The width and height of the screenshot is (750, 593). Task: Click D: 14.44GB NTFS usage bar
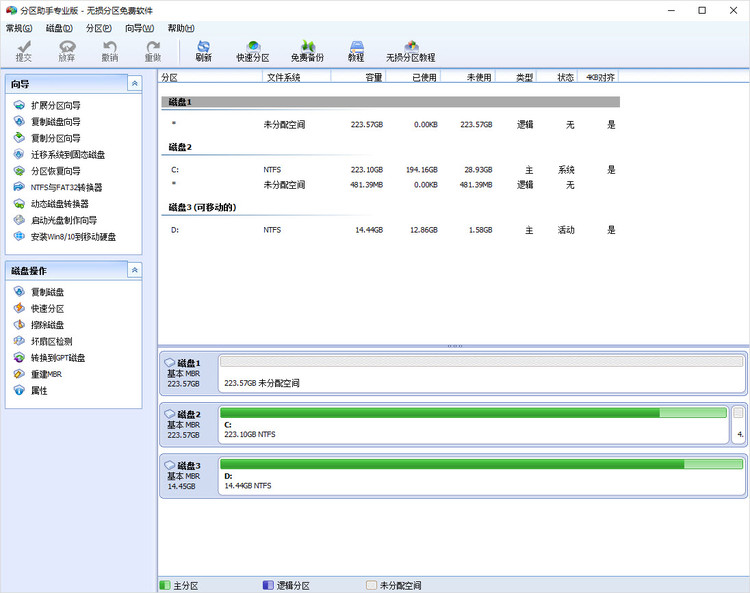click(481, 464)
